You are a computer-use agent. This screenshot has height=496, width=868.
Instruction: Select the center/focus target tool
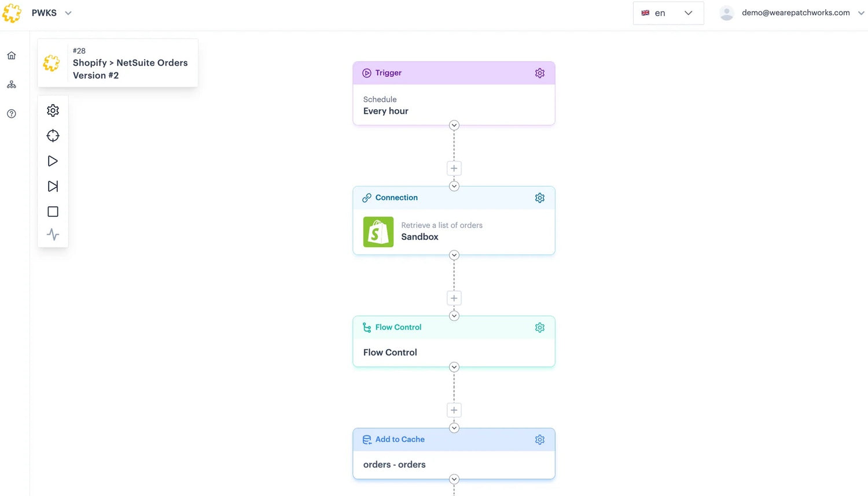point(53,135)
